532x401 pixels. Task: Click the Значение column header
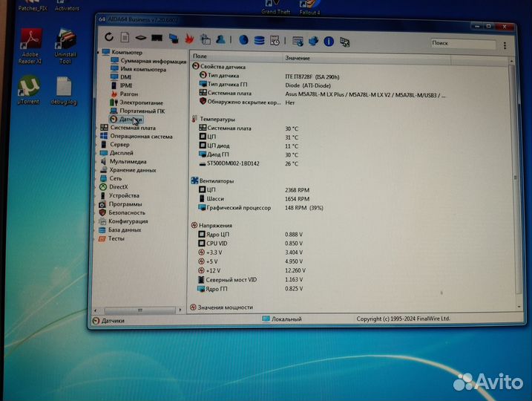click(297, 58)
